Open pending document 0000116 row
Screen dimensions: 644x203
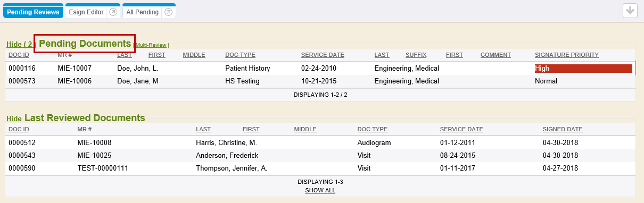[320, 69]
